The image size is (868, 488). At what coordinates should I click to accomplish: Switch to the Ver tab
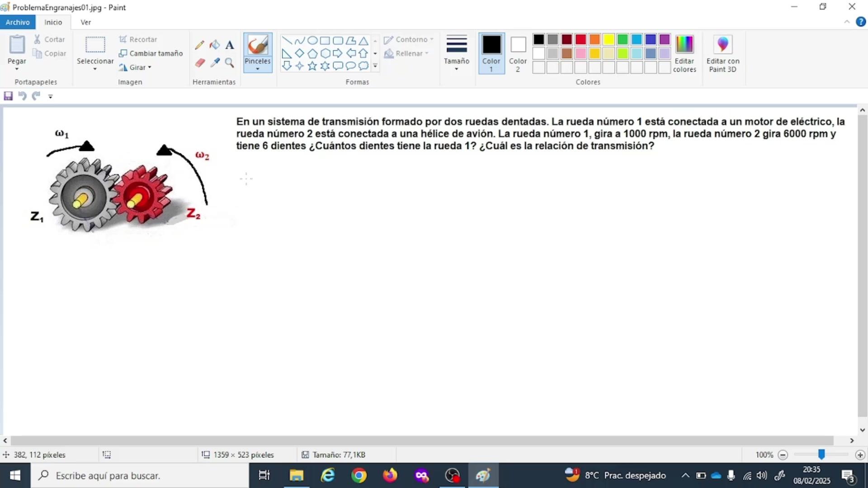pos(85,22)
